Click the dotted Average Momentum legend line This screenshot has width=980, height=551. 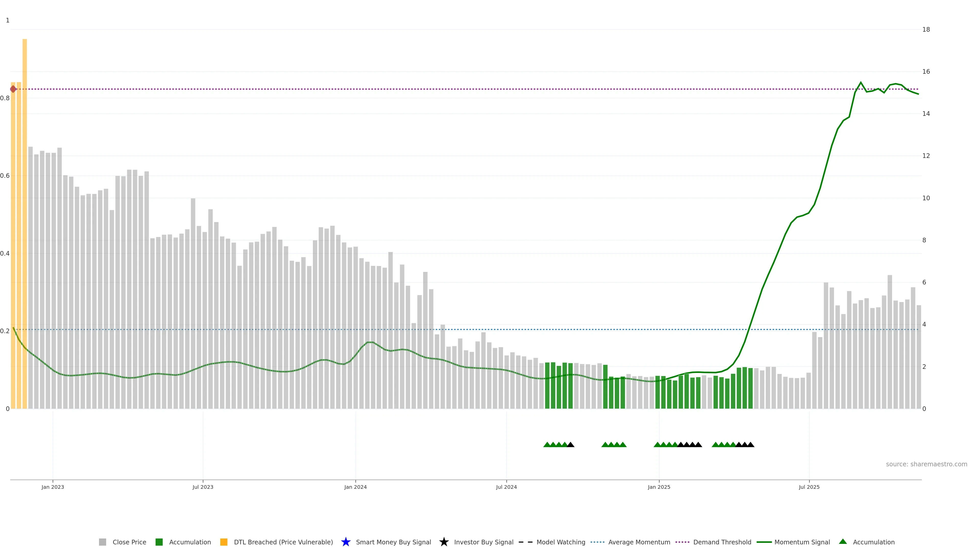[x=597, y=542]
